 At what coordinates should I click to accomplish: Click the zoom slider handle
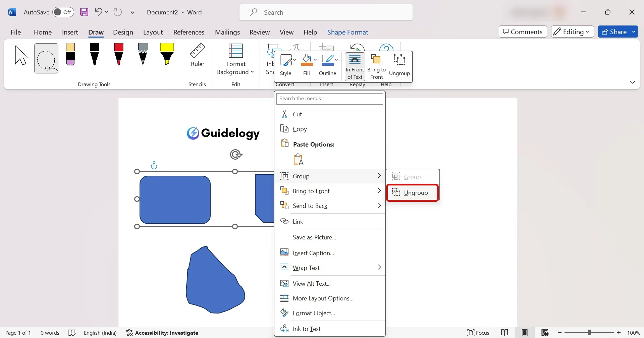pyautogui.click(x=589, y=333)
